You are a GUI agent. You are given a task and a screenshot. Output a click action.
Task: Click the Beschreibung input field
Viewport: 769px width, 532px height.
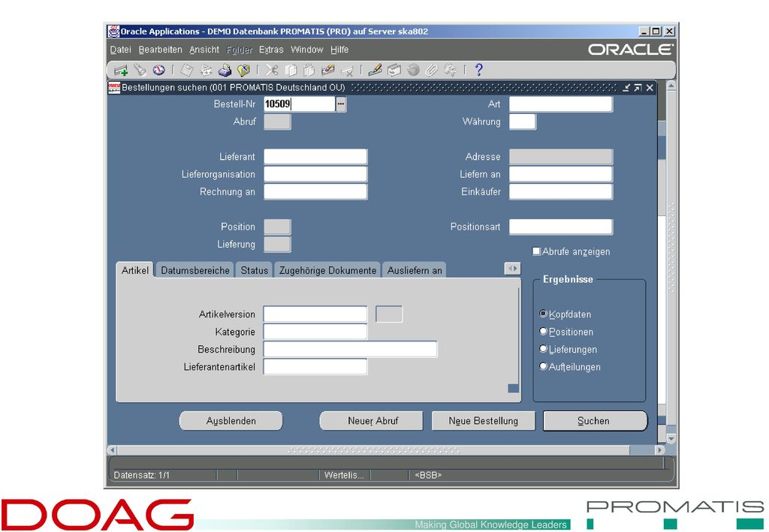coord(350,349)
